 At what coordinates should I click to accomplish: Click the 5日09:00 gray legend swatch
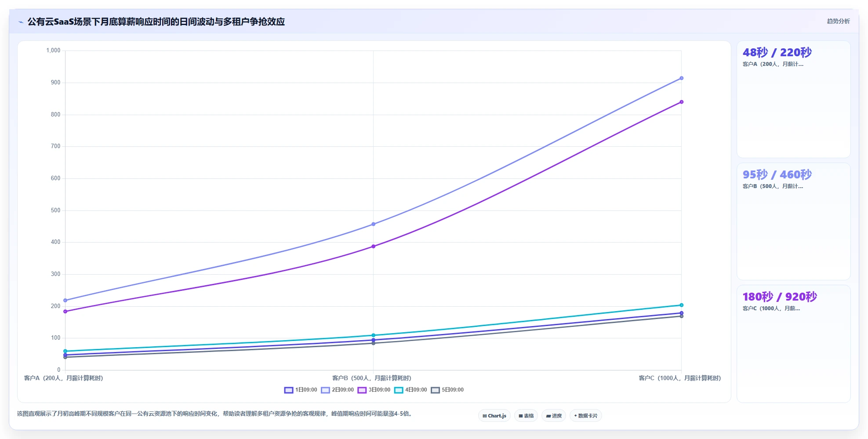435,390
